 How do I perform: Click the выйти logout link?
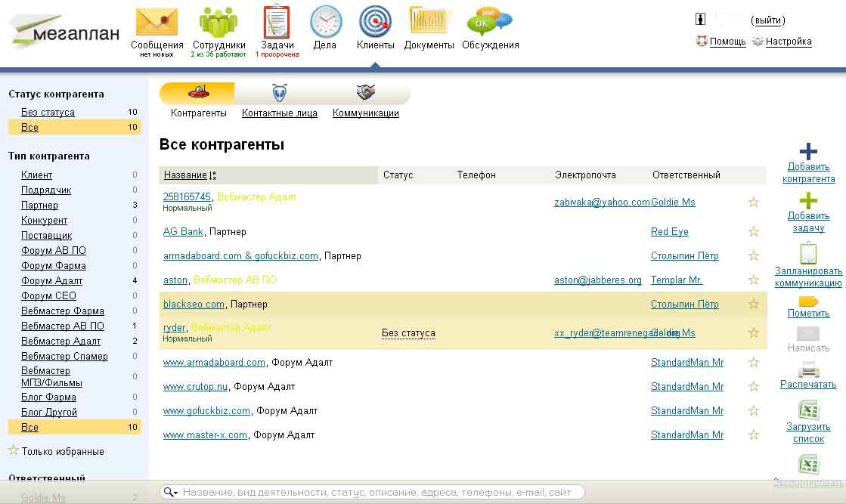click(x=768, y=20)
